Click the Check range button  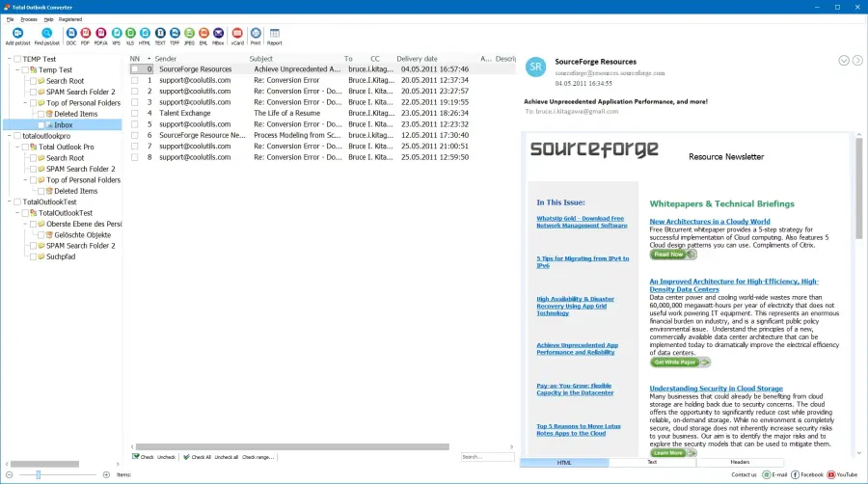pyautogui.click(x=258, y=457)
